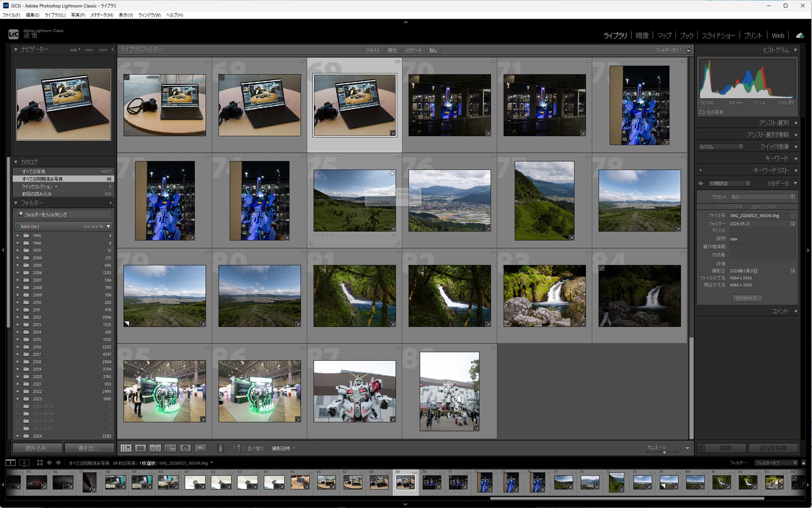Switch to the スライドショー module
The width and height of the screenshot is (812, 508).
click(719, 36)
